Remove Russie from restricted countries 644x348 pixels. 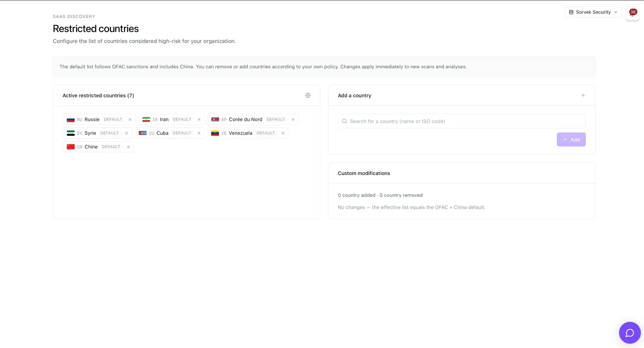pyautogui.click(x=130, y=119)
